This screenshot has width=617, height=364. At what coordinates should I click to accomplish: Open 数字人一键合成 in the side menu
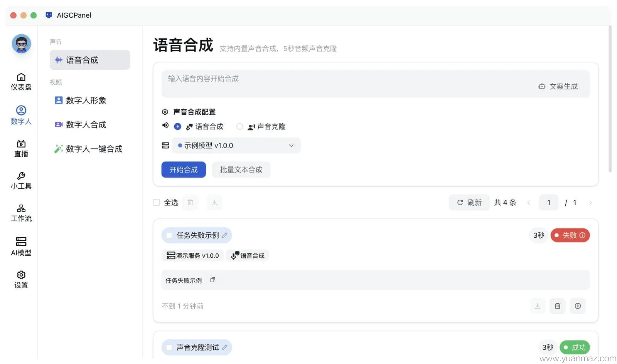click(x=90, y=149)
